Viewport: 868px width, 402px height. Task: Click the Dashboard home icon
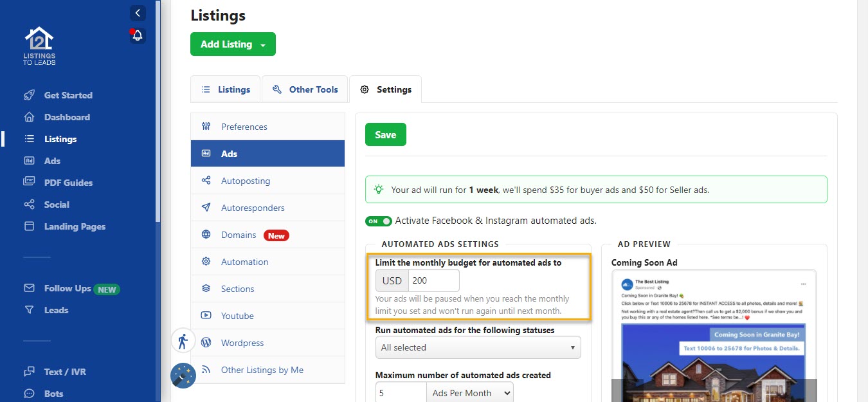coord(29,117)
